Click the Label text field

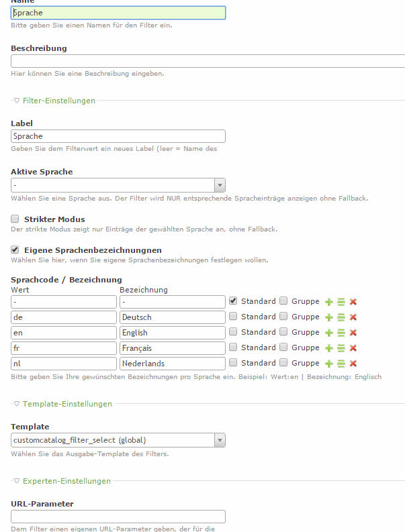pos(118,136)
